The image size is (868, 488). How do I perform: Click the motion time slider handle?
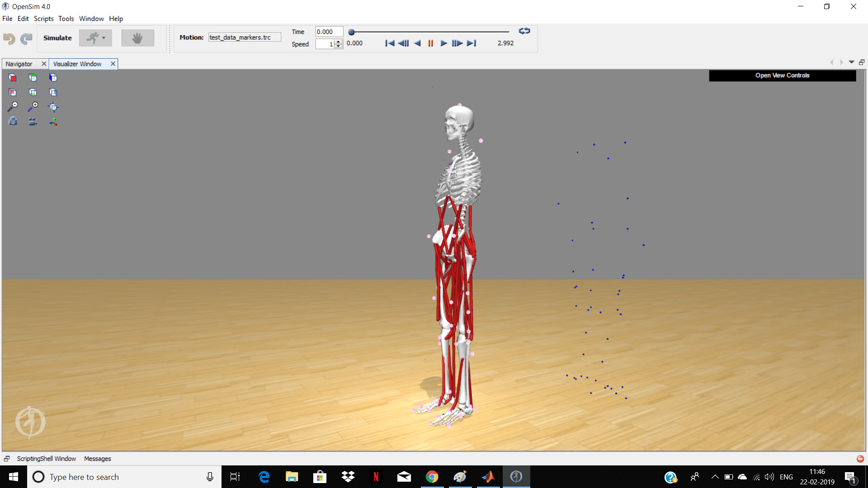pyautogui.click(x=351, y=32)
